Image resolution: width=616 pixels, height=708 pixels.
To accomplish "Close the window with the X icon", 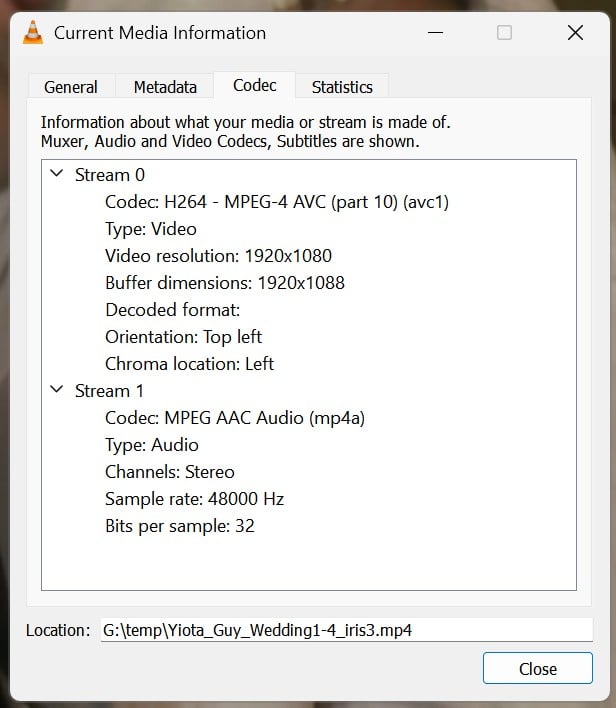I will pyautogui.click(x=575, y=33).
